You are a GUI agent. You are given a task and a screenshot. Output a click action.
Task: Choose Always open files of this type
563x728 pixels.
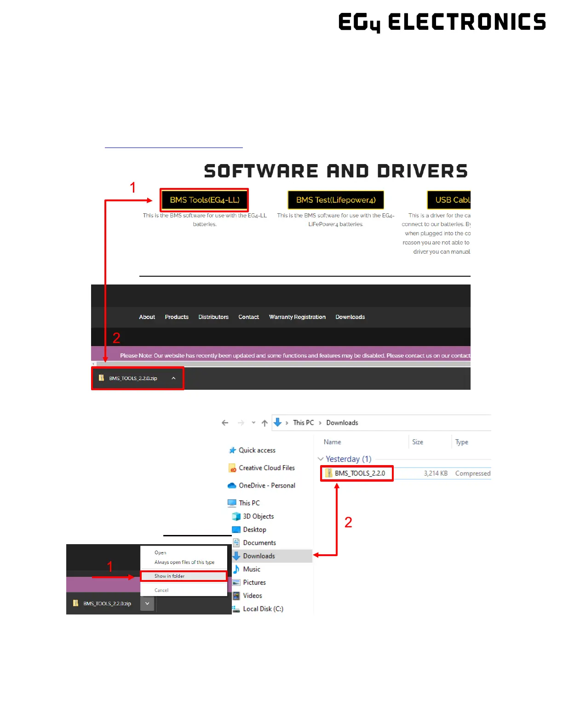(x=184, y=562)
